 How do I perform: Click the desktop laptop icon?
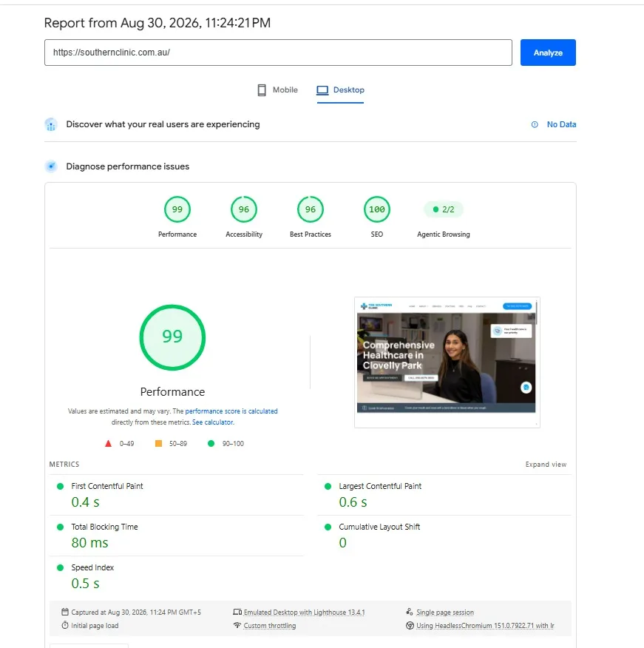(322, 90)
